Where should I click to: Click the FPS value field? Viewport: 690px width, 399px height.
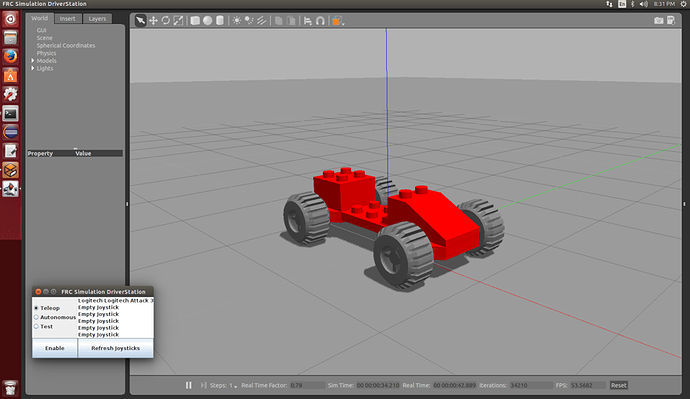587,385
